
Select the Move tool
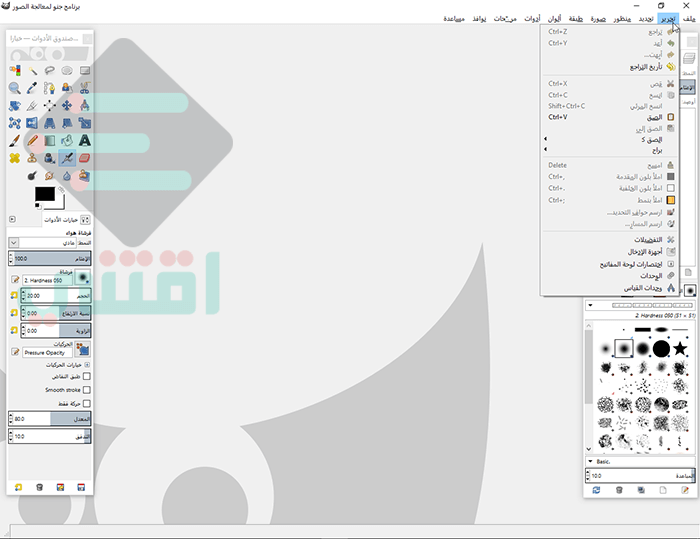pyautogui.click(x=67, y=105)
